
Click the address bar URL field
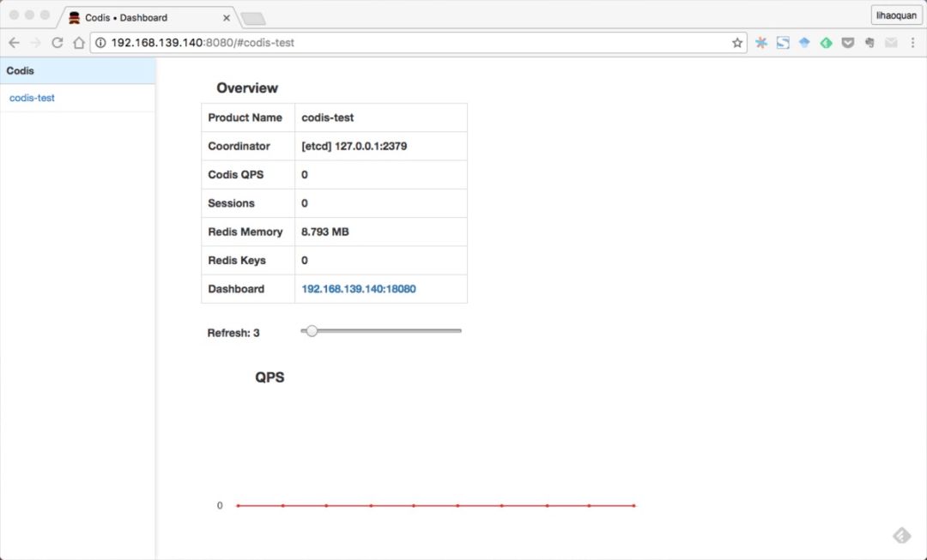[x=419, y=43]
